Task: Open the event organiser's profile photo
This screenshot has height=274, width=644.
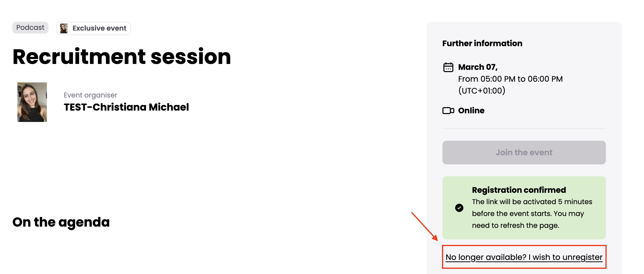Action: tap(32, 102)
